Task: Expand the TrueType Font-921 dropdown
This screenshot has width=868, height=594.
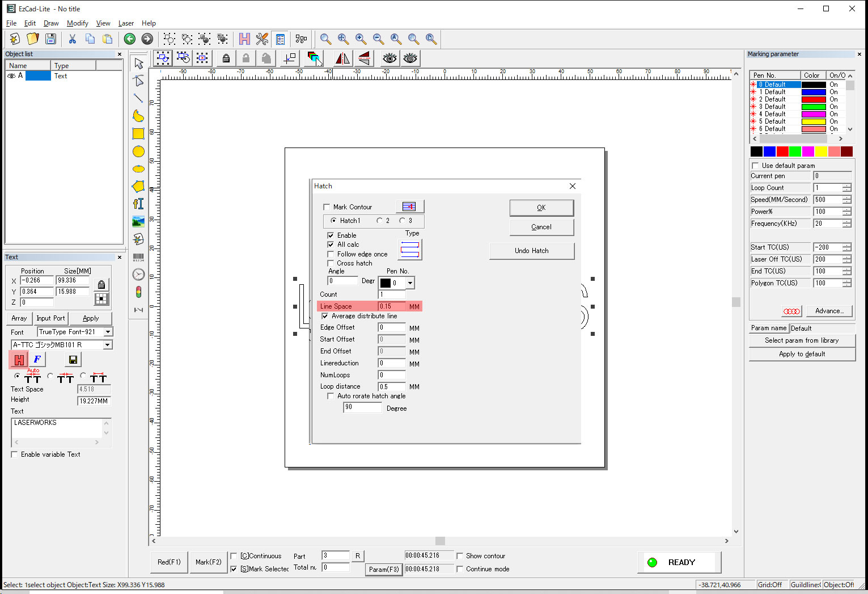Action: click(108, 332)
